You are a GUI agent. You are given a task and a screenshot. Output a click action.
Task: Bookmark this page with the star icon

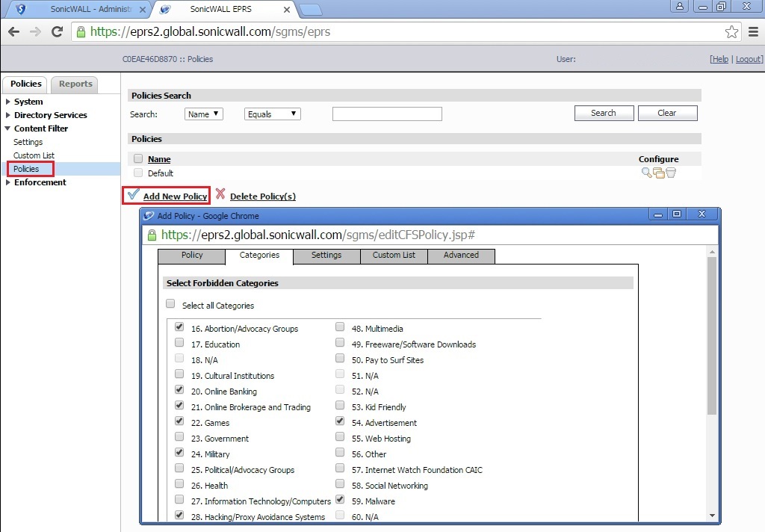(731, 32)
